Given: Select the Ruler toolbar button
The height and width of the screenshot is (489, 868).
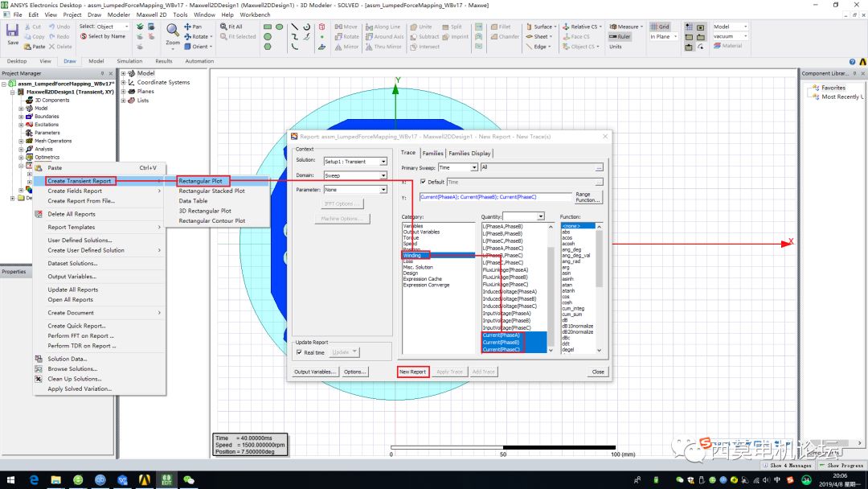Looking at the screenshot, I should (x=620, y=36).
